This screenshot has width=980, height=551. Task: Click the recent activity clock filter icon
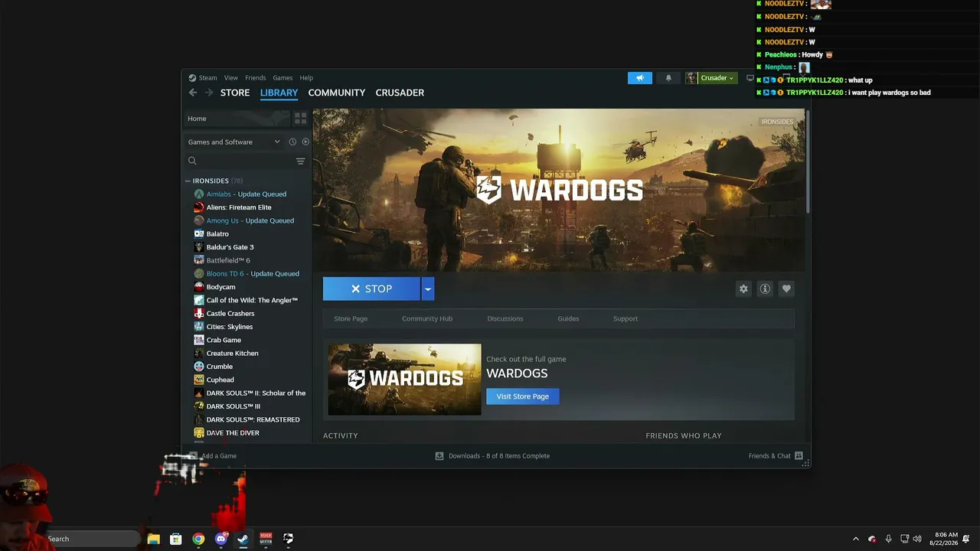(x=292, y=142)
